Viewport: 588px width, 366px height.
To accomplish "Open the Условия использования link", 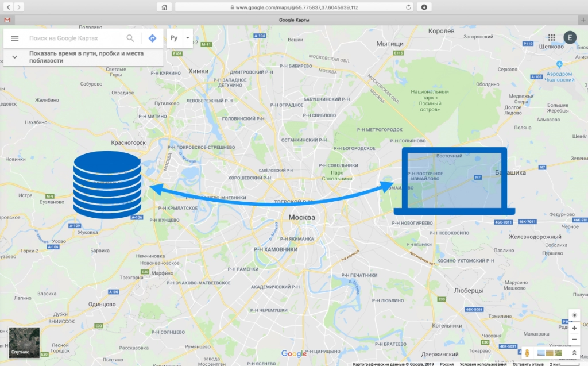I will 483,364.
